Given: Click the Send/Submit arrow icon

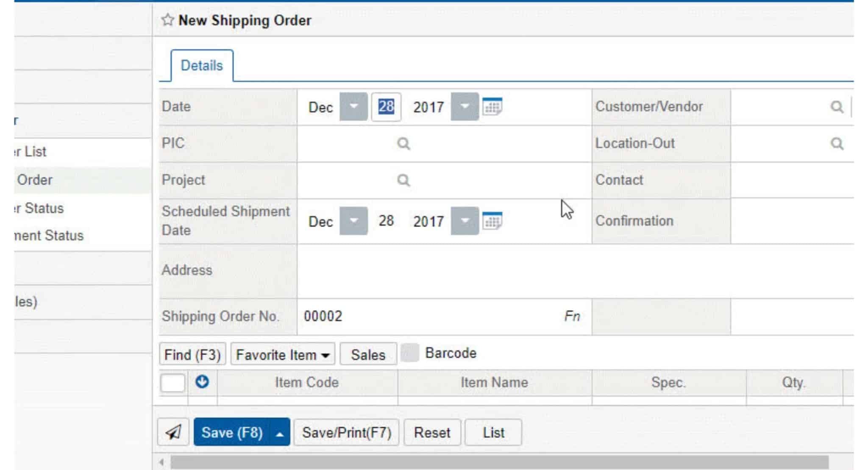Looking at the screenshot, I should coord(174,432).
